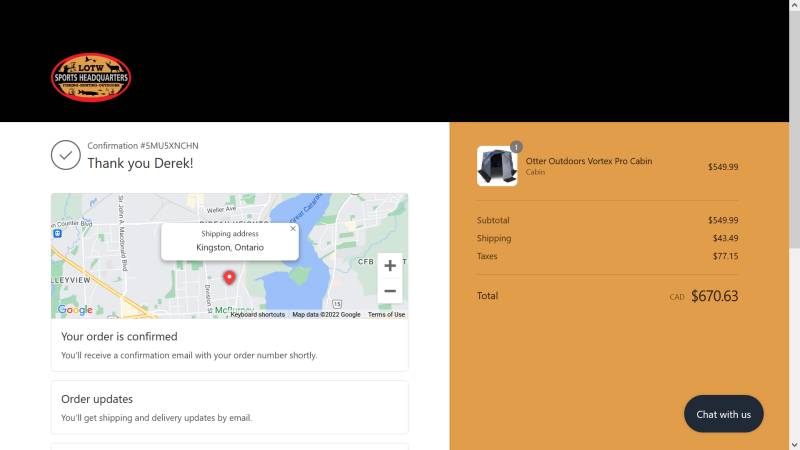Image resolution: width=800 pixels, height=450 pixels.
Task: Click the highway 15 marker on map
Action: click(x=337, y=304)
